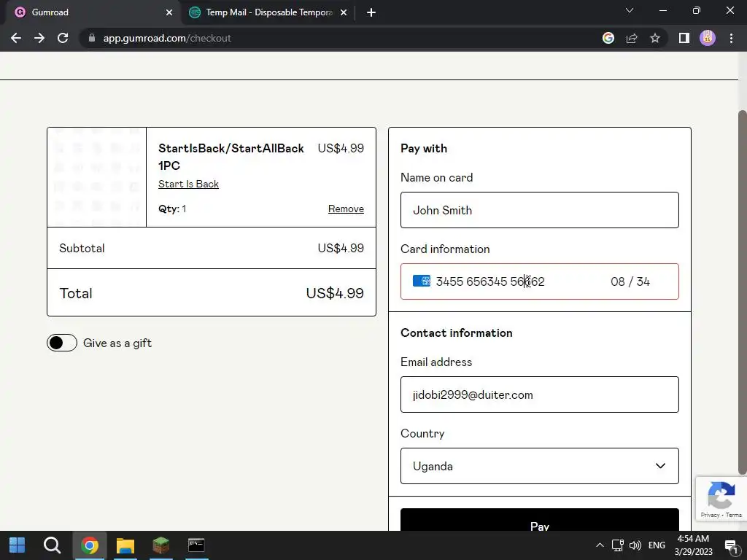Click the network tray icon
The height and width of the screenshot is (560, 747).
[617, 545]
